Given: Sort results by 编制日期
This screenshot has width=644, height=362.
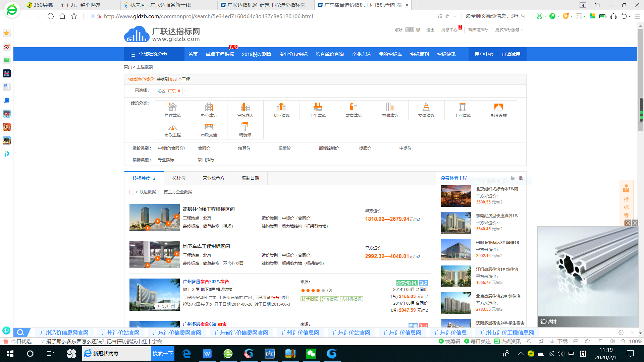Looking at the screenshot, I should pyautogui.click(x=250, y=178).
